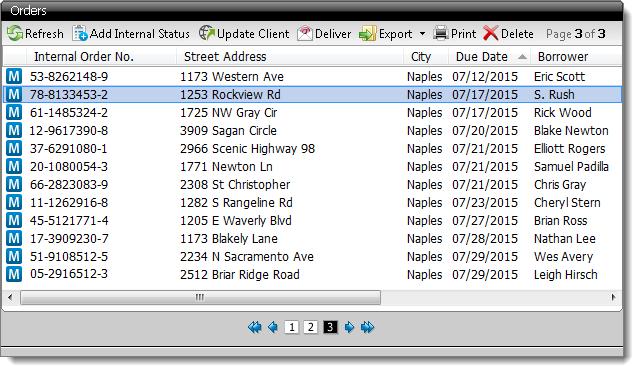The height and width of the screenshot is (366, 633).
Task: Click the Refresh toolbar icon
Action: [x=15, y=33]
